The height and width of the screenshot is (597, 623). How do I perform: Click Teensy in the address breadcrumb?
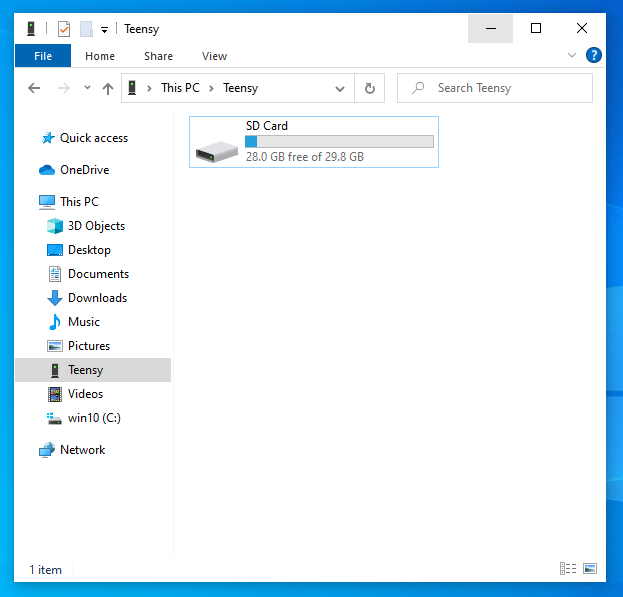(x=240, y=88)
